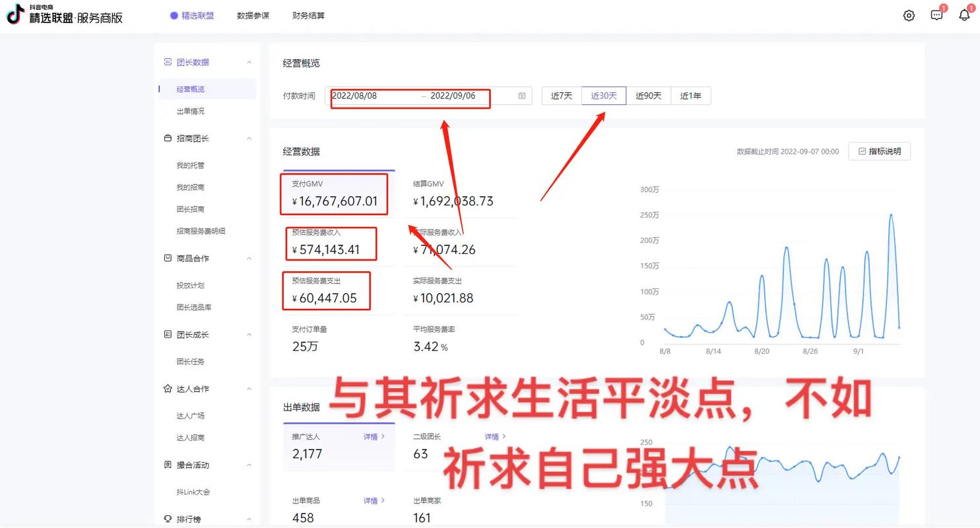Collapse the 团长成长 section chevron

(x=249, y=335)
